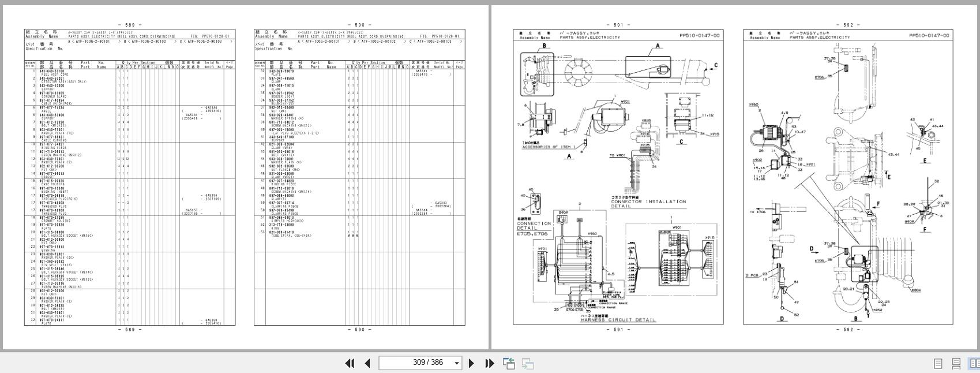Go to the next page
Screen dimensions: 980x373
point(471,363)
